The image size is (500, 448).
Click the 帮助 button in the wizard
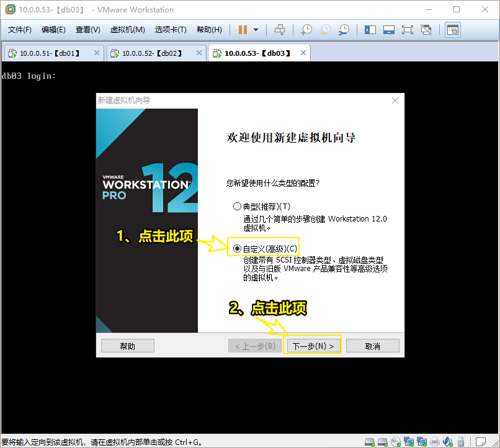coord(127,346)
